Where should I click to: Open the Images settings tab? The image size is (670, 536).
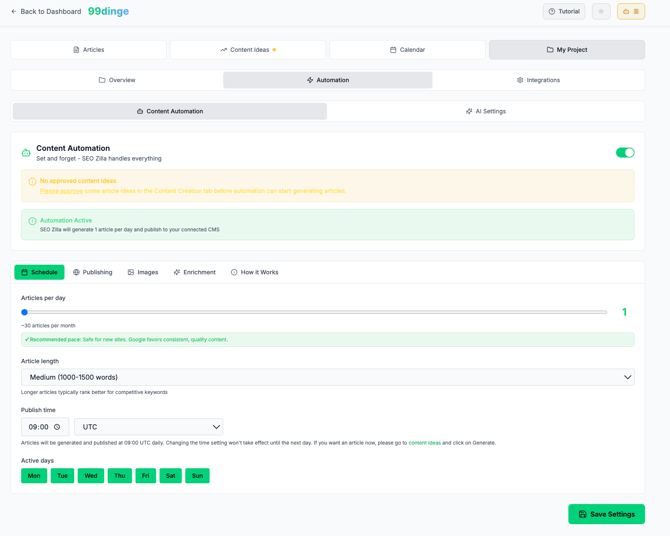click(x=143, y=272)
